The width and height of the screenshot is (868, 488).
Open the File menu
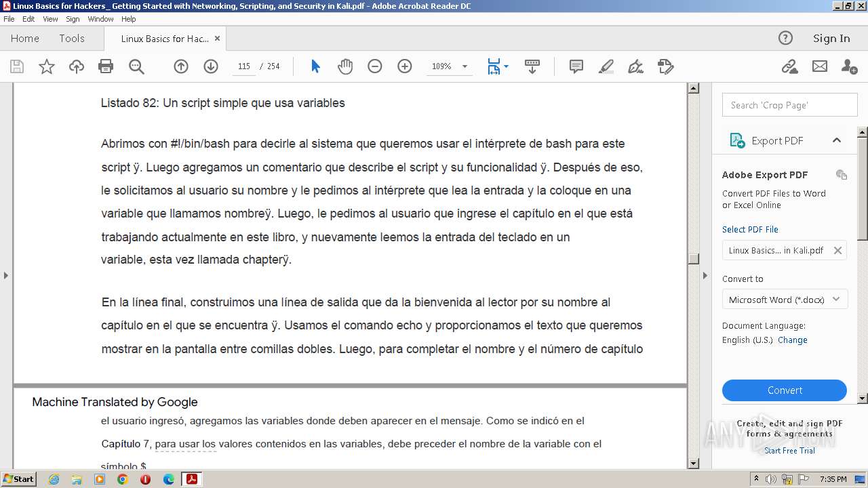point(9,19)
